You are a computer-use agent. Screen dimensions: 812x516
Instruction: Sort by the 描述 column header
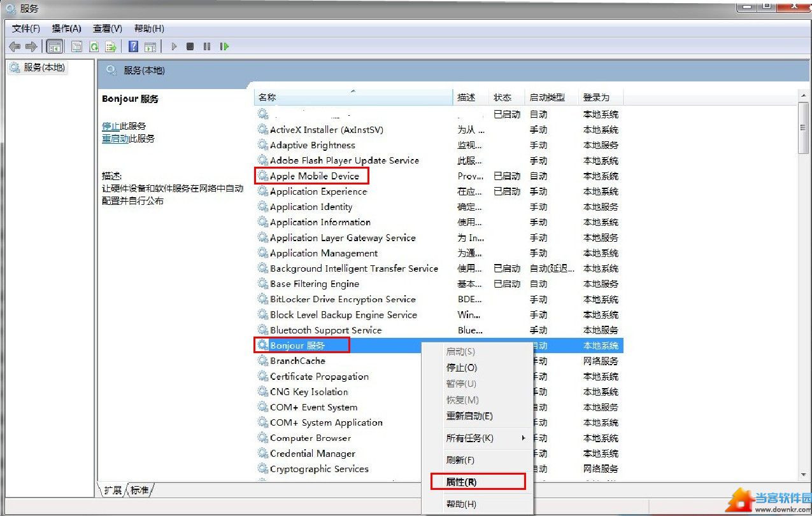pyautogui.click(x=471, y=97)
